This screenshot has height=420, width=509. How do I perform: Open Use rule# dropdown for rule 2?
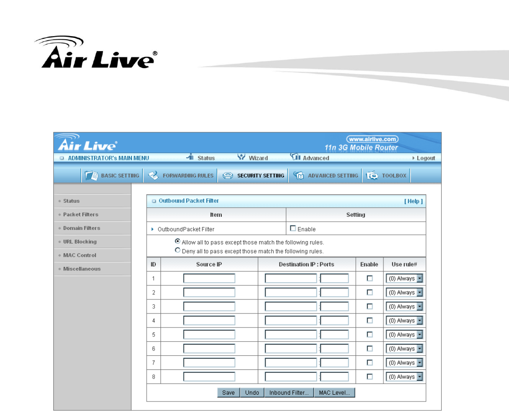click(404, 293)
